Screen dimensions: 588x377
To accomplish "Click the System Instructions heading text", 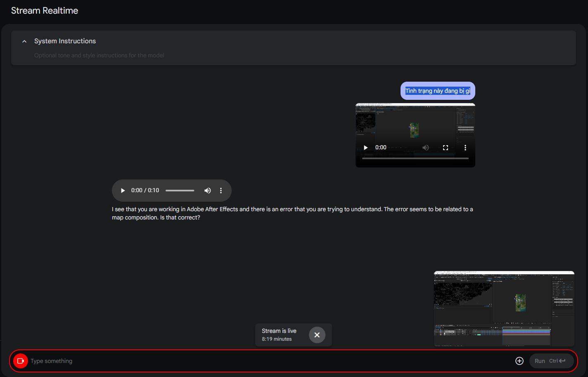I will (x=65, y=41).
